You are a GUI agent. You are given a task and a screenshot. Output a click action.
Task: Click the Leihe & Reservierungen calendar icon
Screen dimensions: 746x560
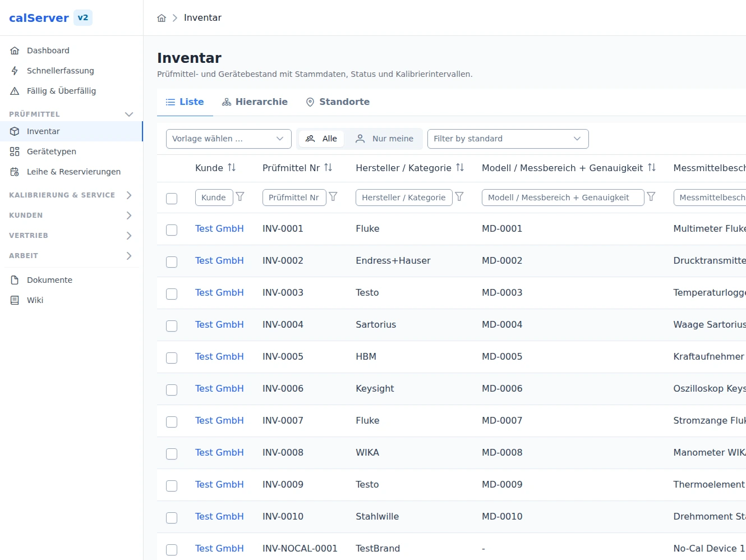pyautogui.click(x=15, y=172)
